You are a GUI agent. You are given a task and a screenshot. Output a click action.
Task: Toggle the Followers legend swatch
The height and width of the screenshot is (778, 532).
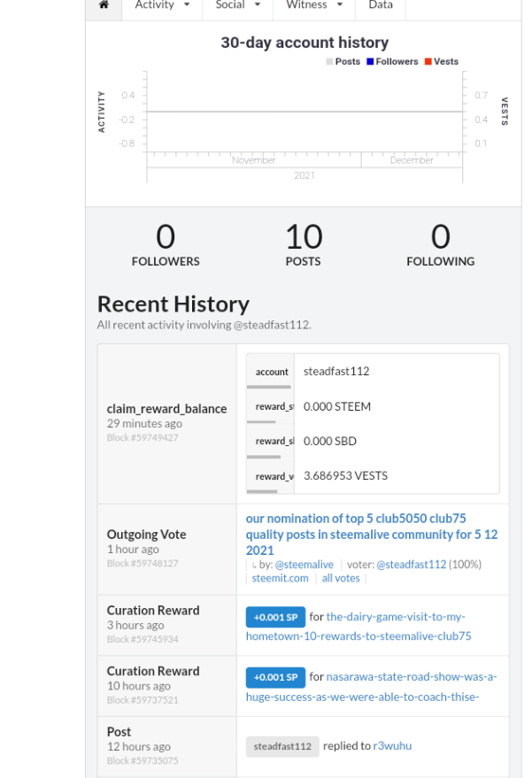pos(370,62)
